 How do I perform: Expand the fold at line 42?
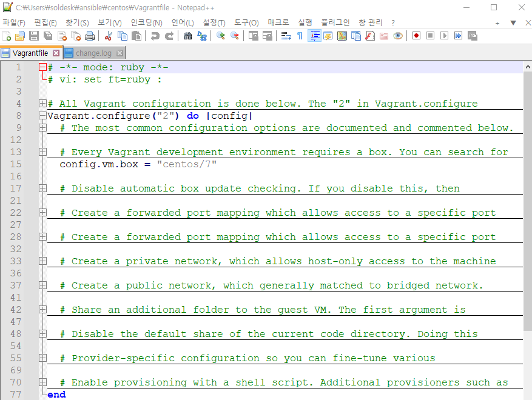(42, 310)
